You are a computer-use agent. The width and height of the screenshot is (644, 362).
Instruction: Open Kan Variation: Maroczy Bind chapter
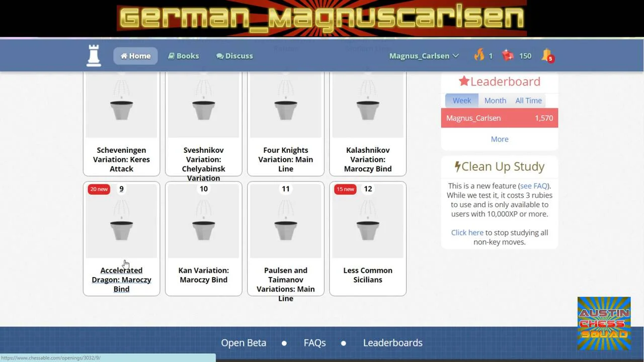[x=203, y=275]
